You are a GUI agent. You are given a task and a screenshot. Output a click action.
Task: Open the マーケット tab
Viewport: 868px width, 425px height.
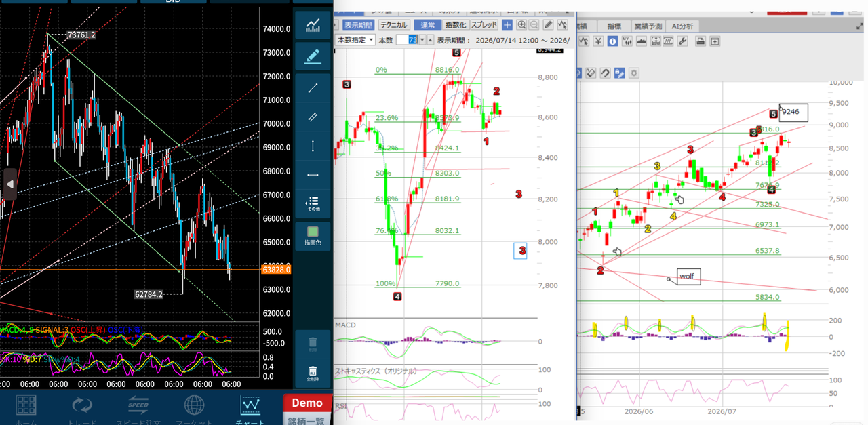tap(195, 409)
